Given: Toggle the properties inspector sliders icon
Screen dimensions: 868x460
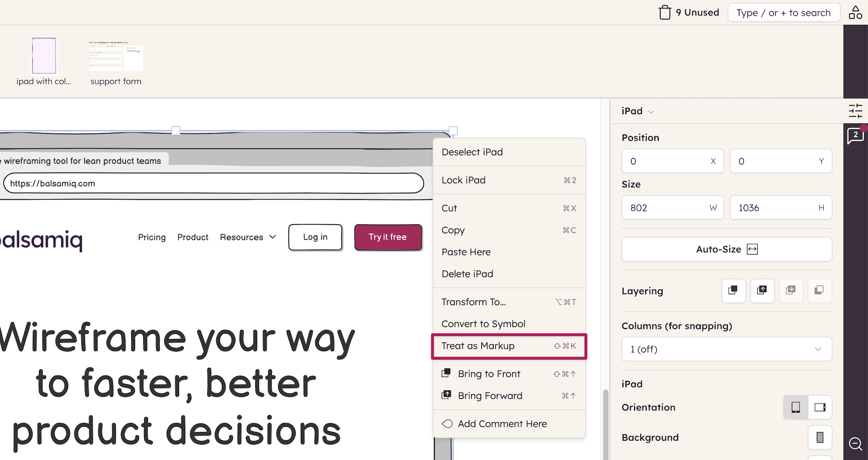Looking at the screenshot, I should (855, 111).
